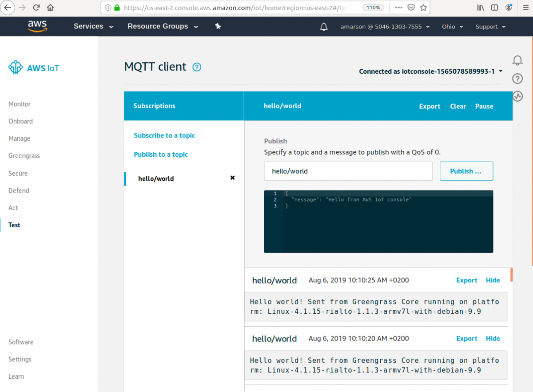The height and width of the screenshot is (392, 533).
Task: Select Secure in the left navigation
Action: tap(18, 174)
